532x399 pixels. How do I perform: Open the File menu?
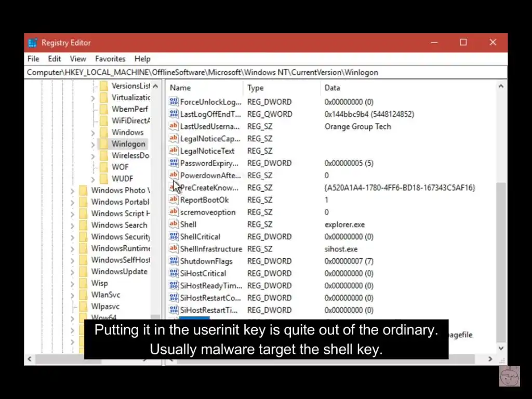pyautogui.click(x=33, y=59)
